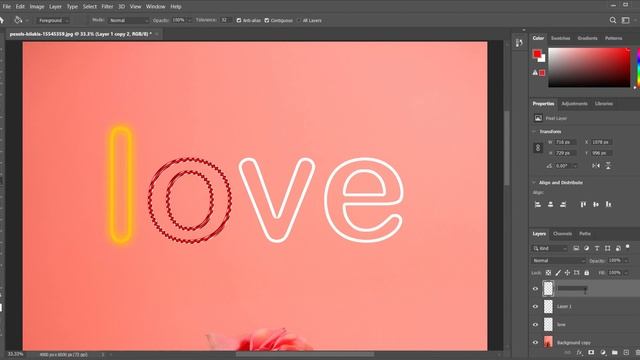Screen dimensions: 640x360
Task: Enable the All Layers checkbox
Action: coord(299,20)
